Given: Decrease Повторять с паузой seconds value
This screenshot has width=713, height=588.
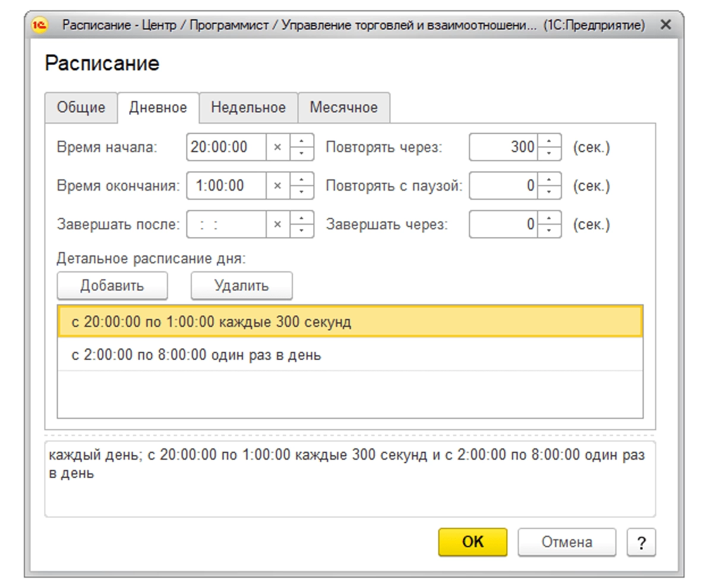Looking at the screenshot, I should (549, 192).
